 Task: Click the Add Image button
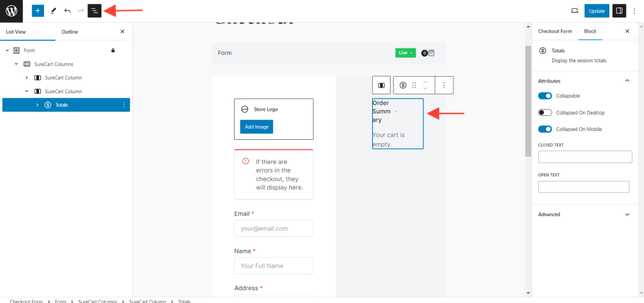pos(256,127)
